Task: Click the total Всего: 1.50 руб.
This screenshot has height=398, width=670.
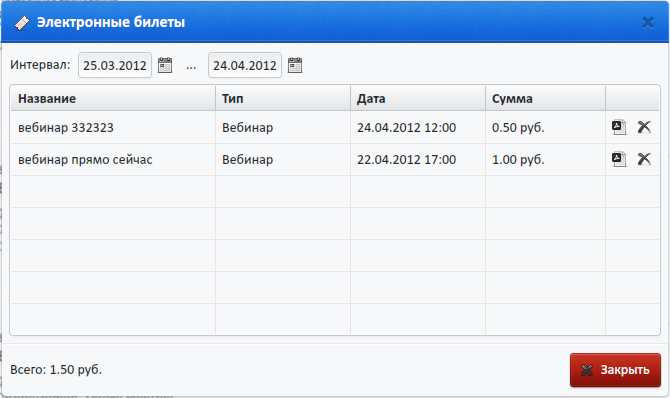Action: tap(56, 370)
